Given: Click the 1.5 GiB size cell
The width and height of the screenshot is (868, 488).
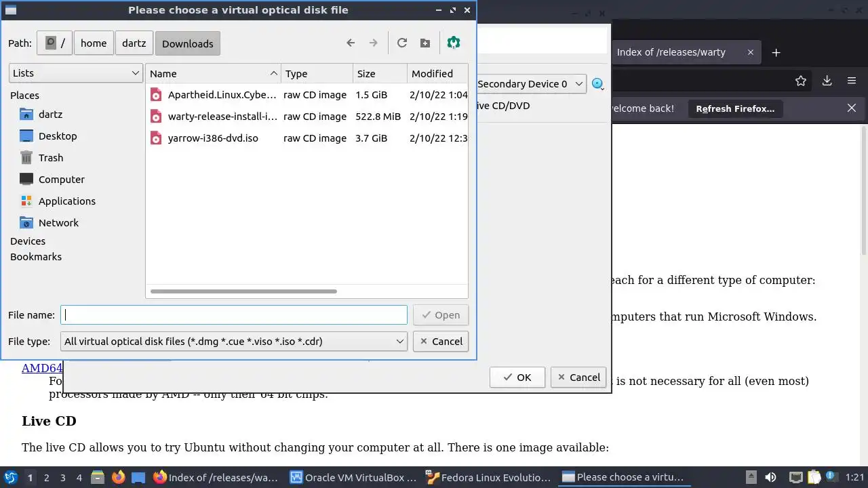Looking at the screenshot, I should [372, 95].
